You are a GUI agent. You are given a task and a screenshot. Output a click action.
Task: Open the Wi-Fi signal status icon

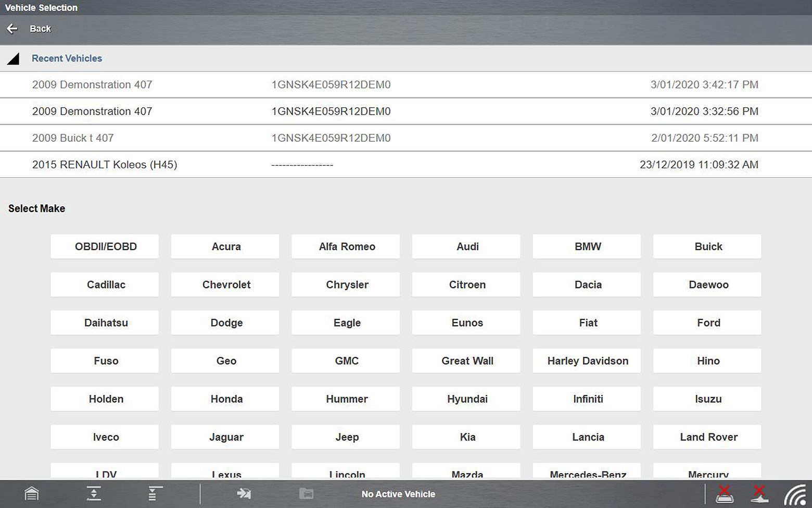795,494
